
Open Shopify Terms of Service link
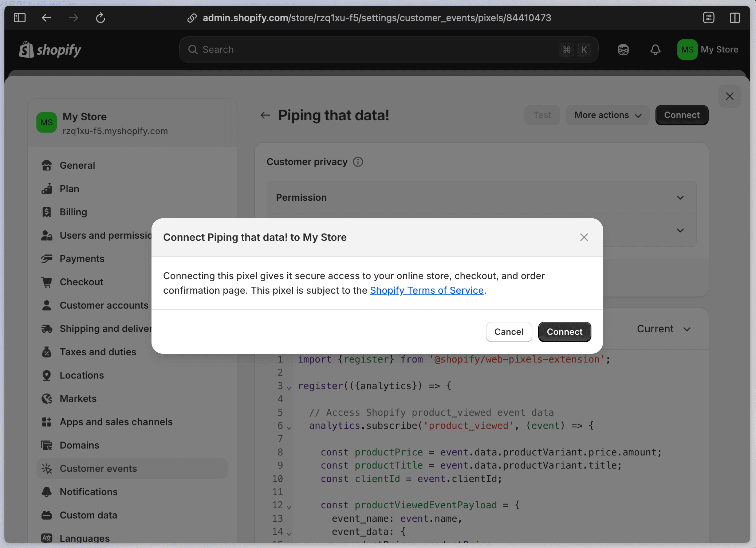426,290
